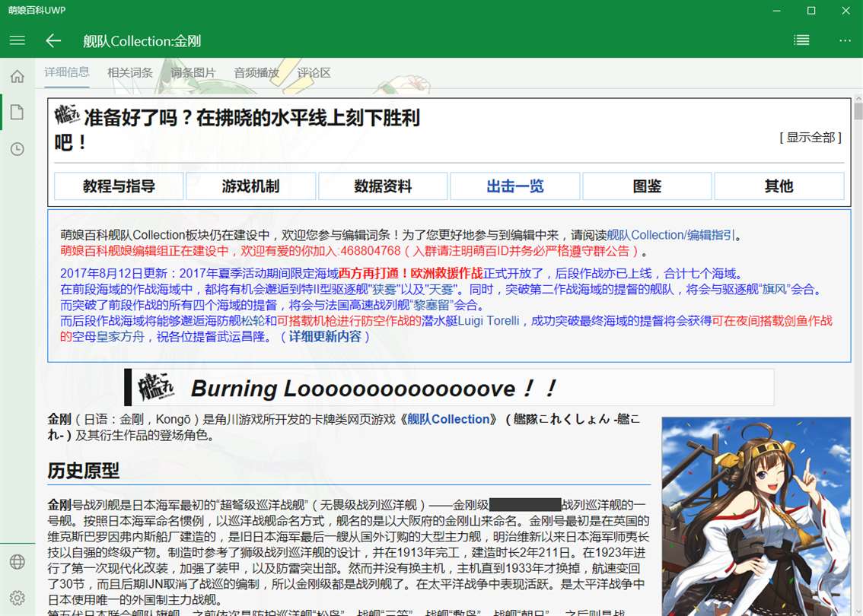
Task: Go to Home in the sidebar
Action: (18, 76)
